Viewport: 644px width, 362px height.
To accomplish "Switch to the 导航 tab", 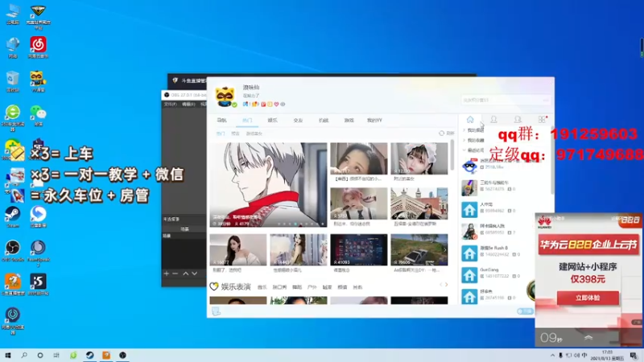I will pyautogui.click(x=222, y=120).
